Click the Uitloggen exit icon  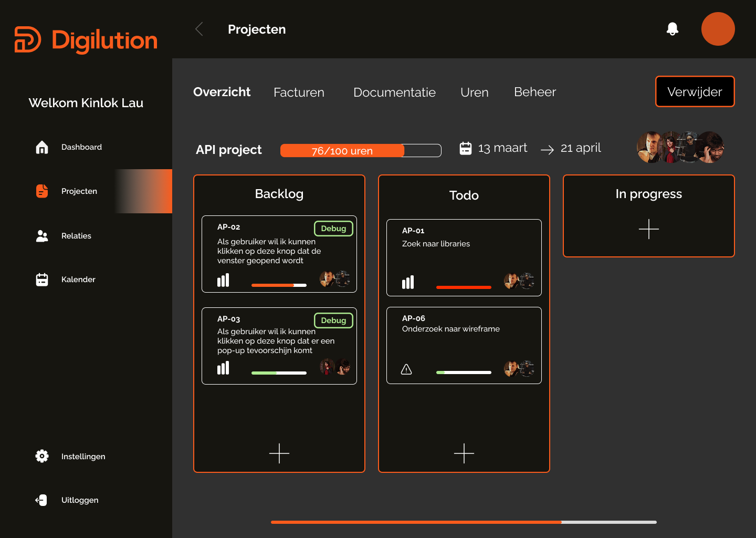coord(41,500)
